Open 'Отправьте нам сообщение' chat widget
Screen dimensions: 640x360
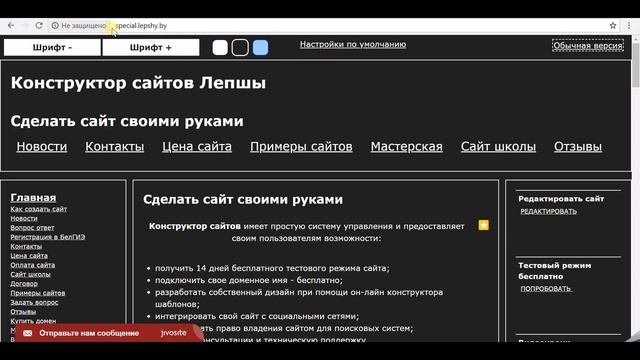point(109,333)
